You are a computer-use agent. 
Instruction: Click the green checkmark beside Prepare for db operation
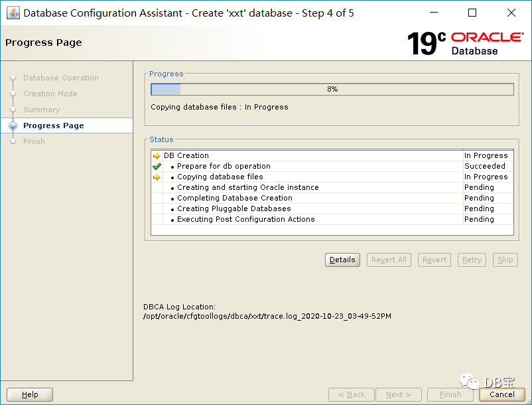(x=157, y=167)
